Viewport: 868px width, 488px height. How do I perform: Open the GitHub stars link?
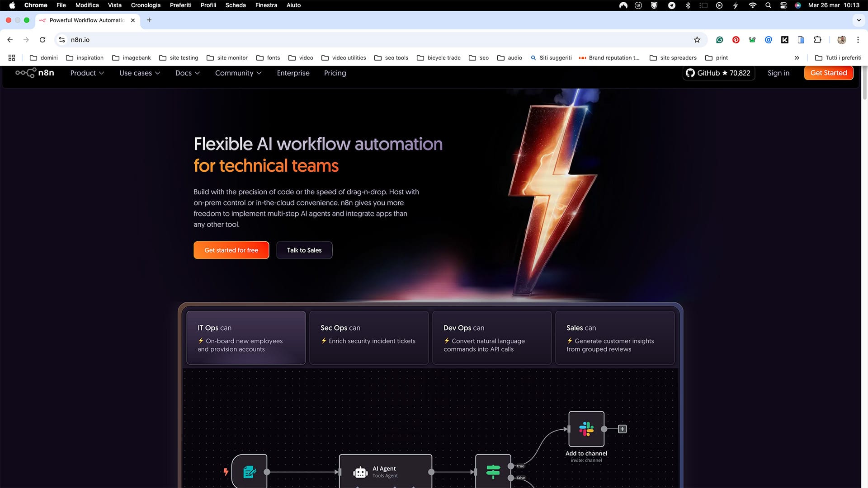(718, 73)
